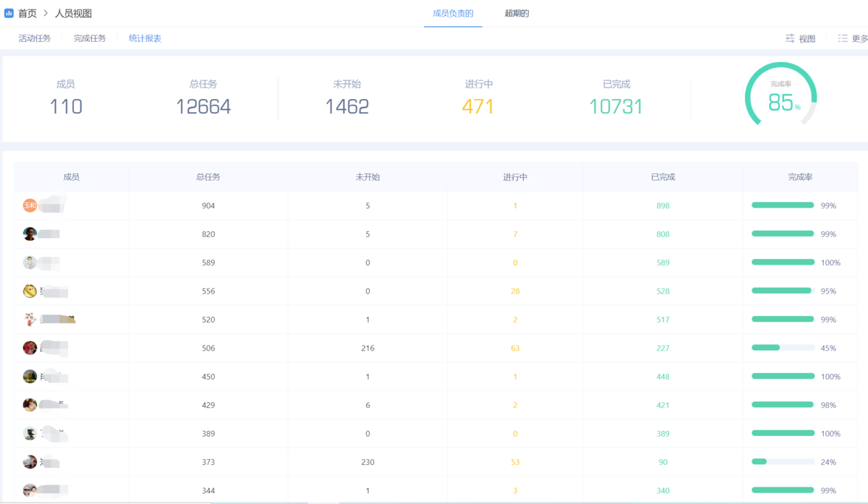Click not-started cell 6
This screenshot has height=504, width=868.
(x=367, y=405)
